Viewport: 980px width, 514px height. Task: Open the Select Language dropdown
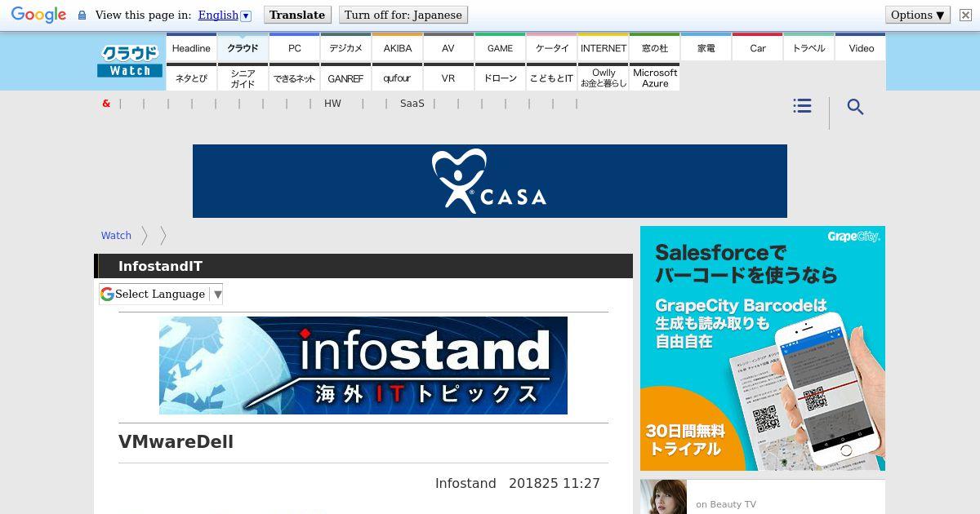tap(161, 294)
